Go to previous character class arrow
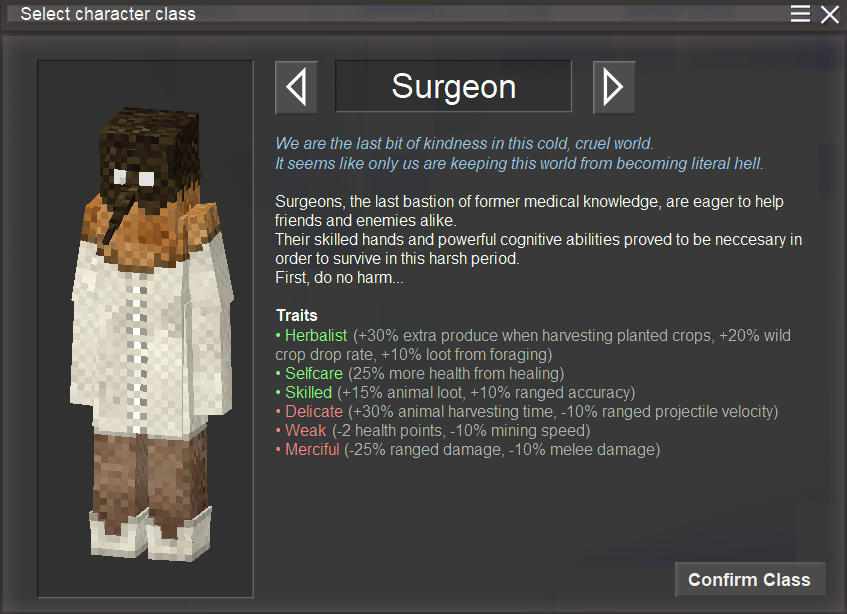Viewport: 847px width, 614px height. tap(296, 87)
